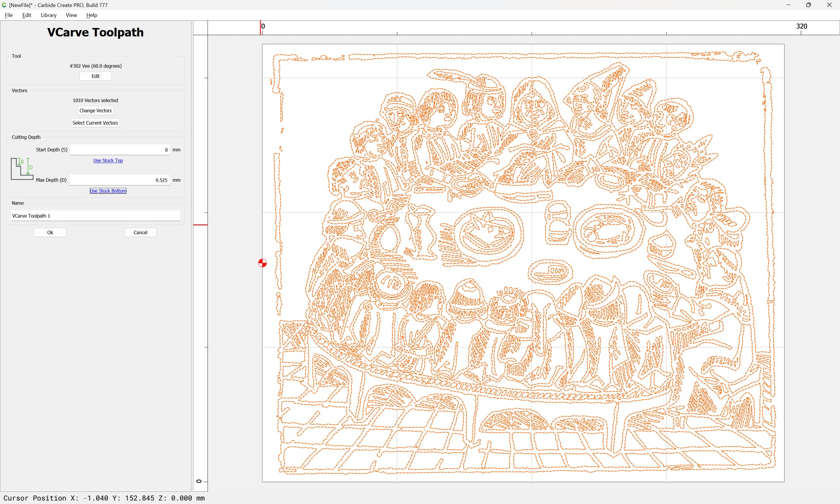
Task: Open the View menu
Action: point(71,15)
